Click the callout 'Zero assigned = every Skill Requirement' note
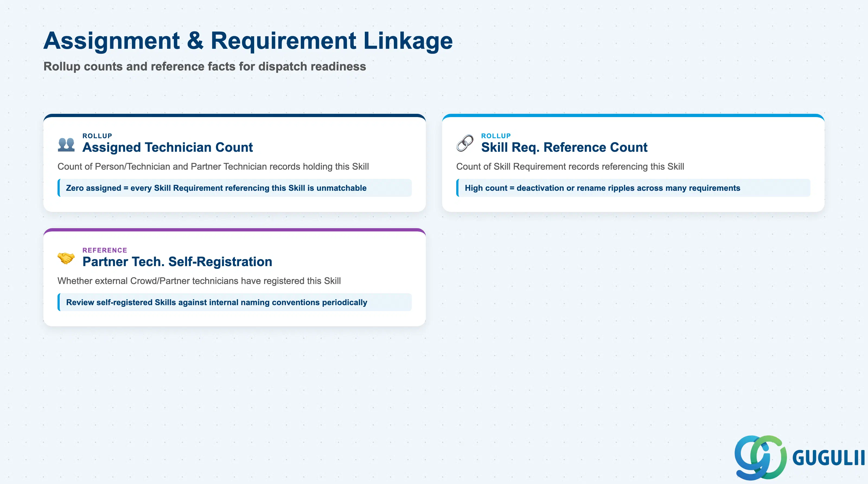Screen dimensions: 868x484 (235, 188)
